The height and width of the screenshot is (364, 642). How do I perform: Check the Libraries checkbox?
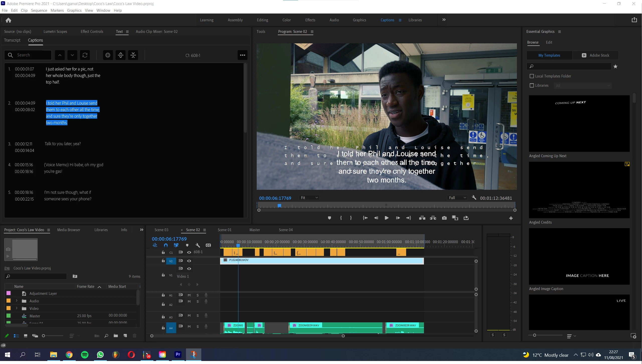pyautogui.click(x=532, y=85)
